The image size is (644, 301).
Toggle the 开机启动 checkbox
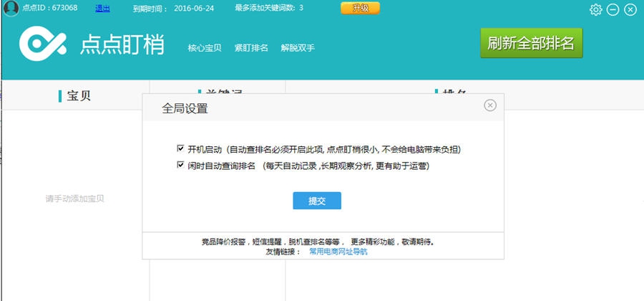(180, 148)
